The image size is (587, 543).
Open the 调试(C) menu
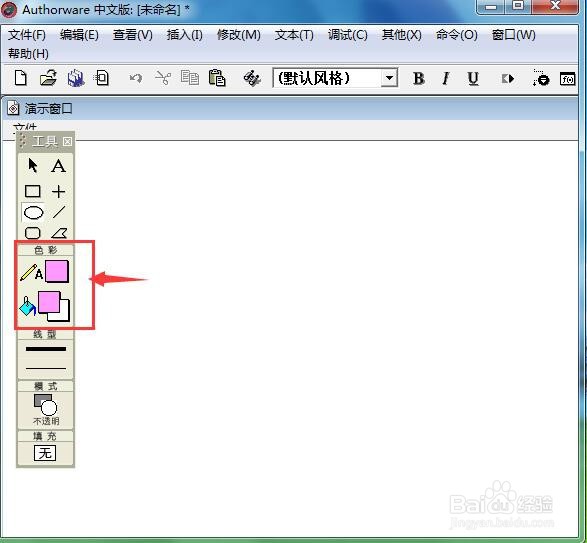point(348,35)
